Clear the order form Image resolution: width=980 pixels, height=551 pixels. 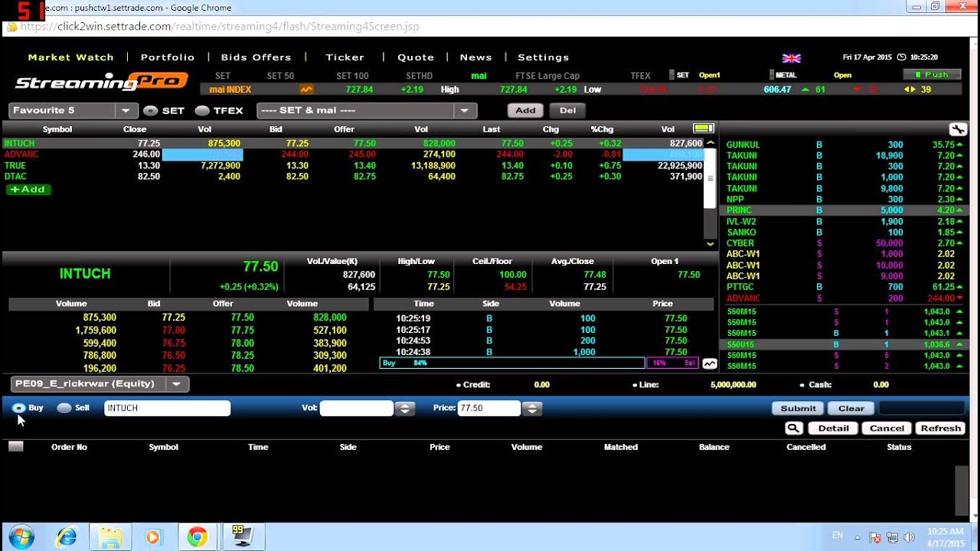[x=851, y=409]
